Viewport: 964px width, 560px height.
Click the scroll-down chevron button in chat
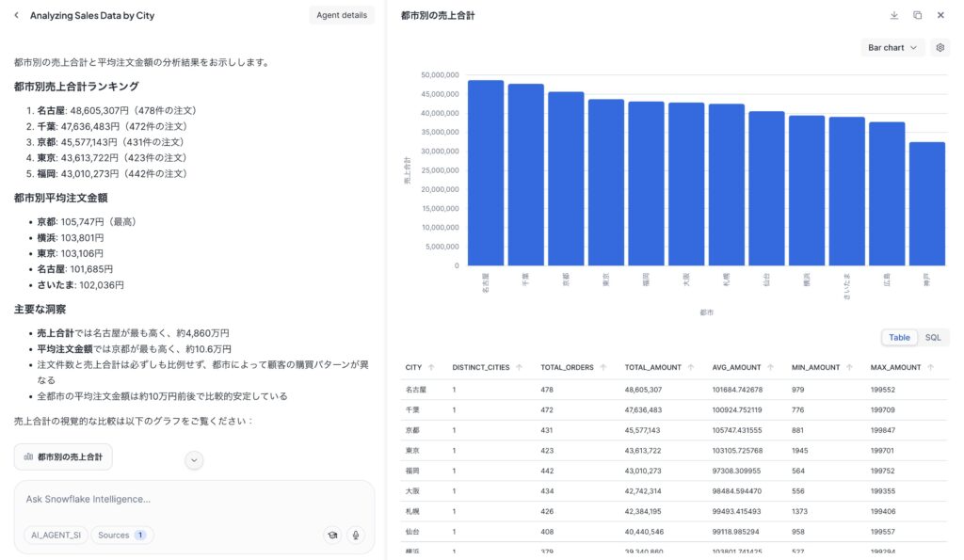pyautogui.click(x=194, y=460)
